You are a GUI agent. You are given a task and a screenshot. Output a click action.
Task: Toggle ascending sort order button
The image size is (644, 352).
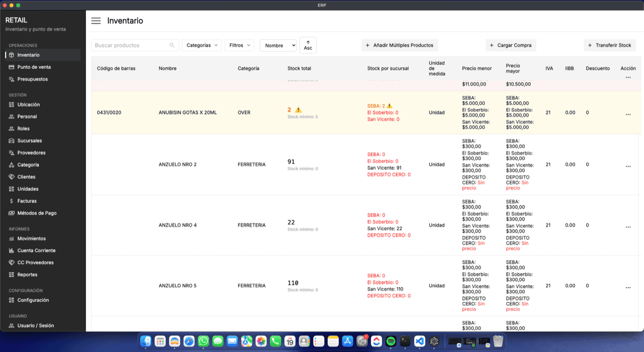(x=308, y=45)
